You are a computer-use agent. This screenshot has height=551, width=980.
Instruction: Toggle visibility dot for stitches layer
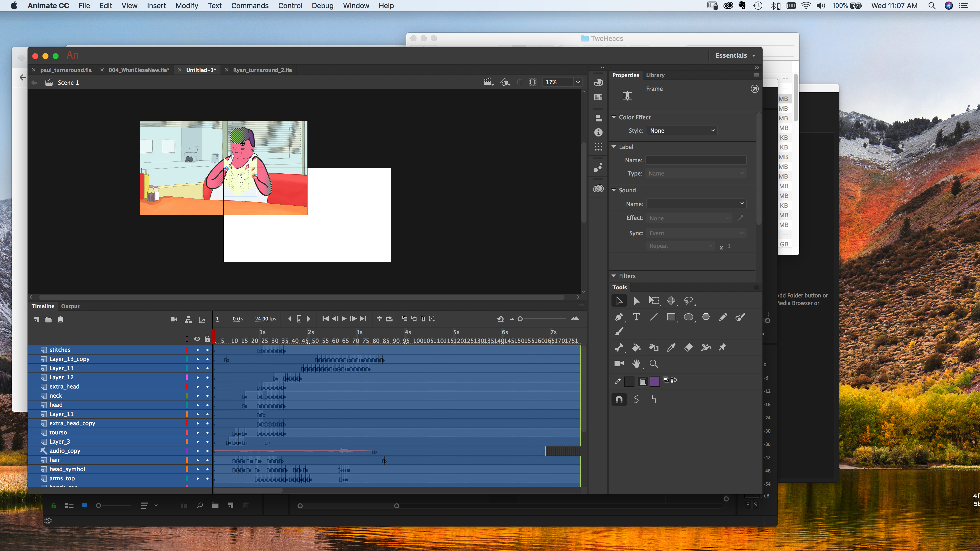tap(198, 349)
